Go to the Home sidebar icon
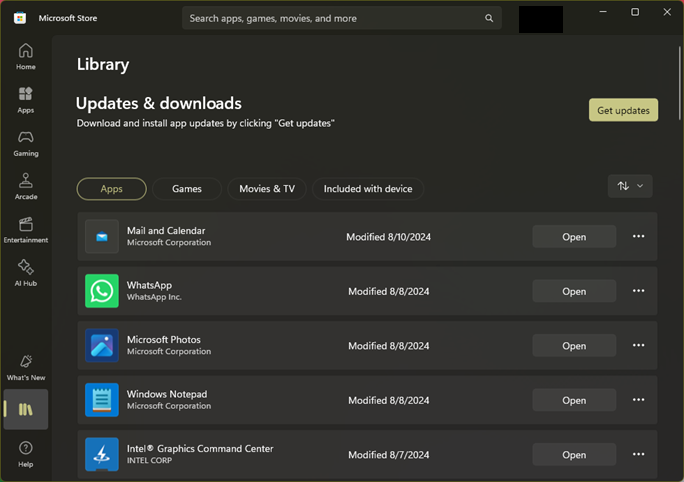Image resolution: width=684 pixels, height=482 pixels. 26,56
